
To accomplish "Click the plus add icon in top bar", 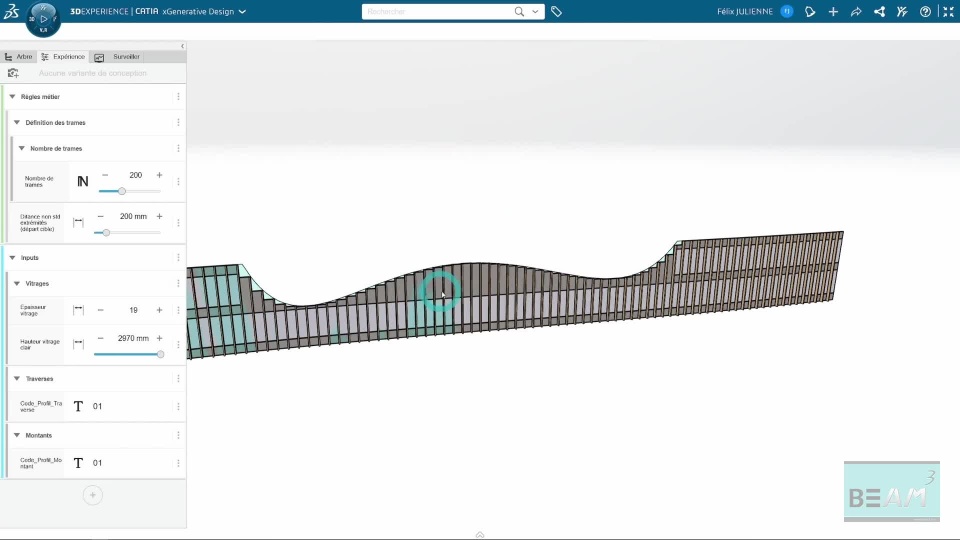I will click(833, 12).
